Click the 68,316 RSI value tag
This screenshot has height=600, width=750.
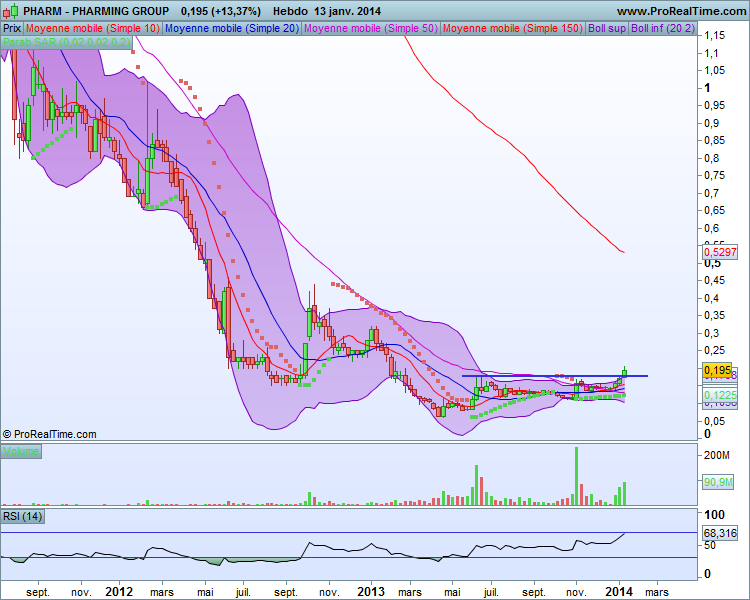pyautogui.click(x=720, y=533)
